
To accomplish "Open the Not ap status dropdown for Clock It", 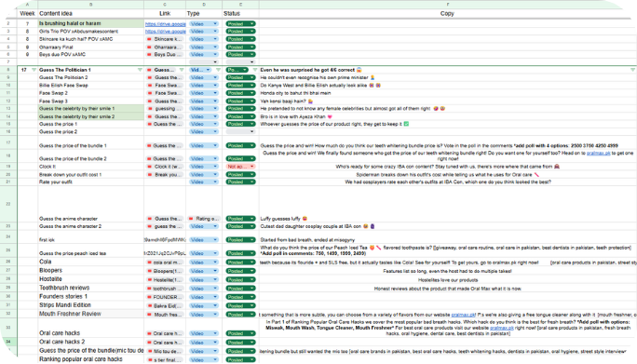I will (x=240, y=167).
